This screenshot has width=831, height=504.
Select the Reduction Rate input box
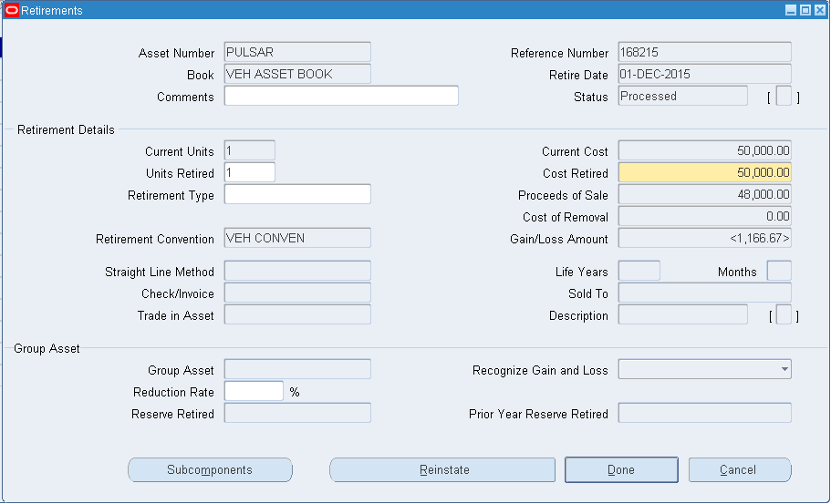254,391
